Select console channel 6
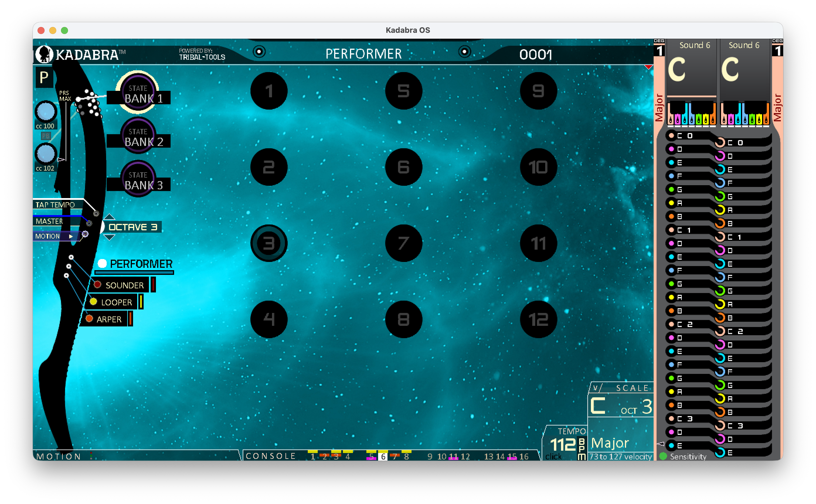The image size is (816, 504). pos(383,456)
